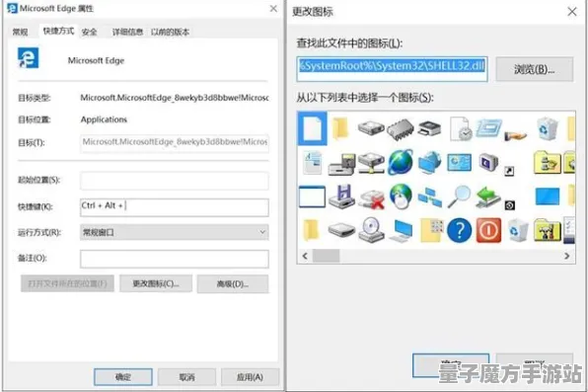Select the small shortcut arrow overlay icon
588x392 pixels.
click(x=509, y=171)
